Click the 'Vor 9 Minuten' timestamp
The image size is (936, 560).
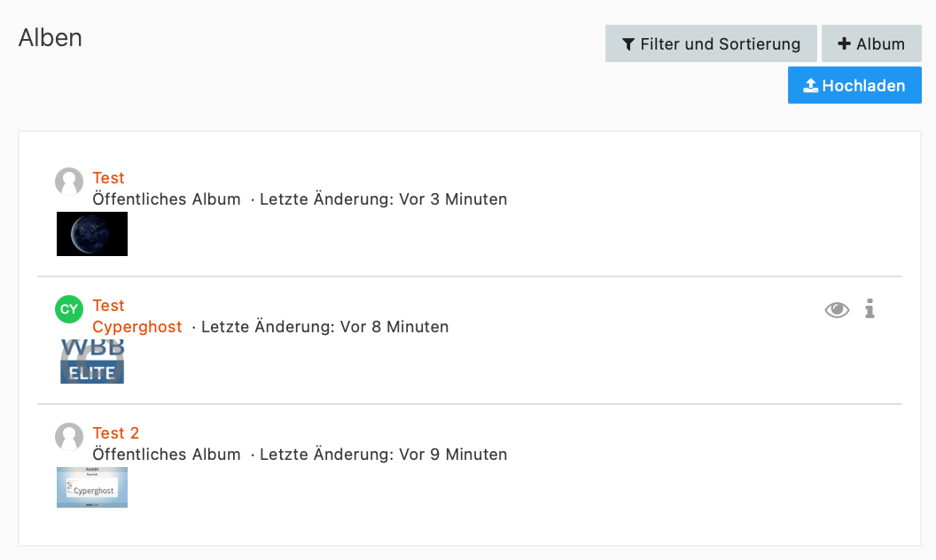click(453, 455)
